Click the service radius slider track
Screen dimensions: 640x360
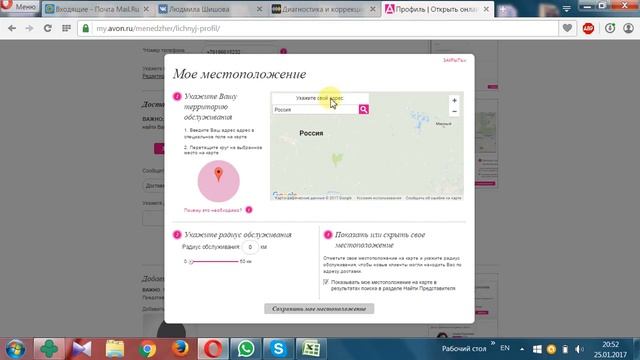pyautogui.click(x=215, y=261)
